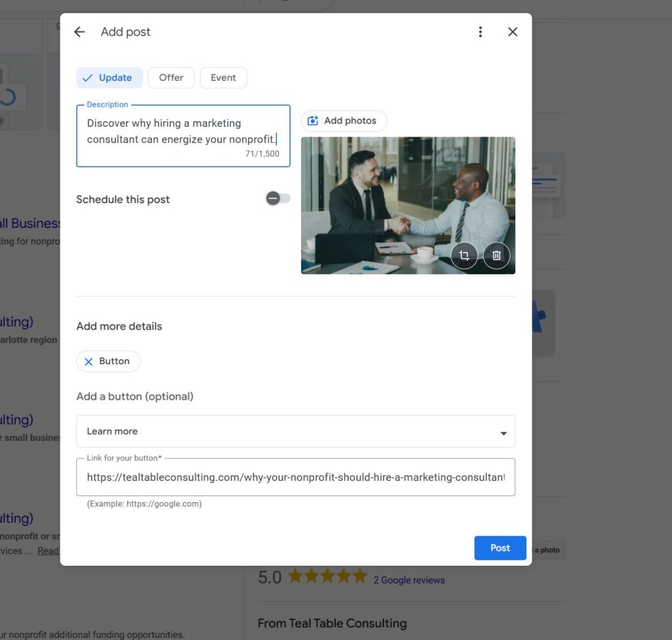This screenshot has height=640, width=672.
Task: Click the 5.0 star rating stars
Action: click(x=327, y=576)
